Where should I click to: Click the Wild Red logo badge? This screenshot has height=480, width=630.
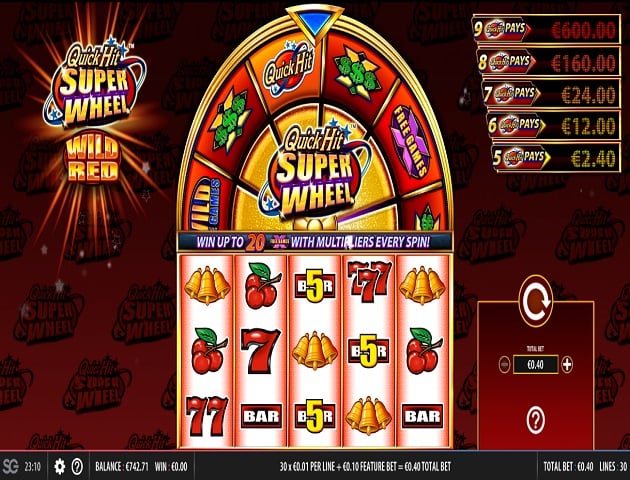tap(92, 157)
